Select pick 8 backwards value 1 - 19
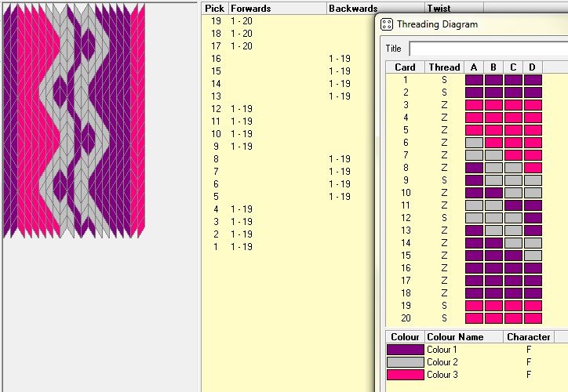 (340, 159)
